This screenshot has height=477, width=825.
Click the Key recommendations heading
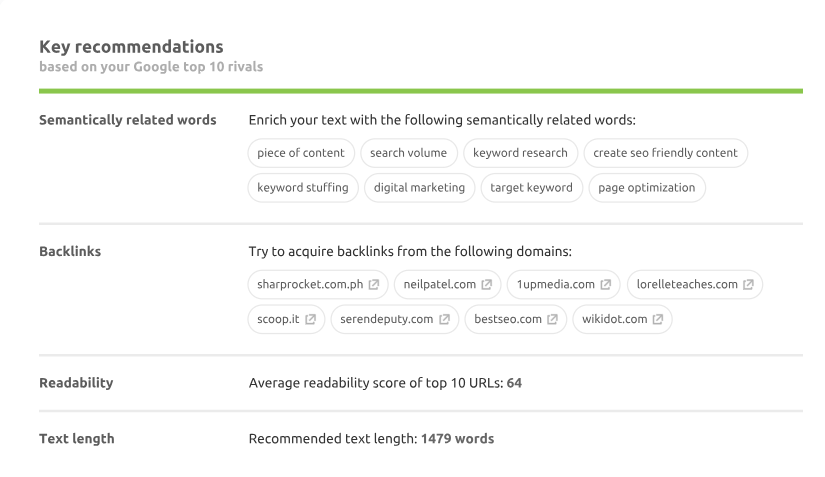pyautogui.click(x=131, y=47)
